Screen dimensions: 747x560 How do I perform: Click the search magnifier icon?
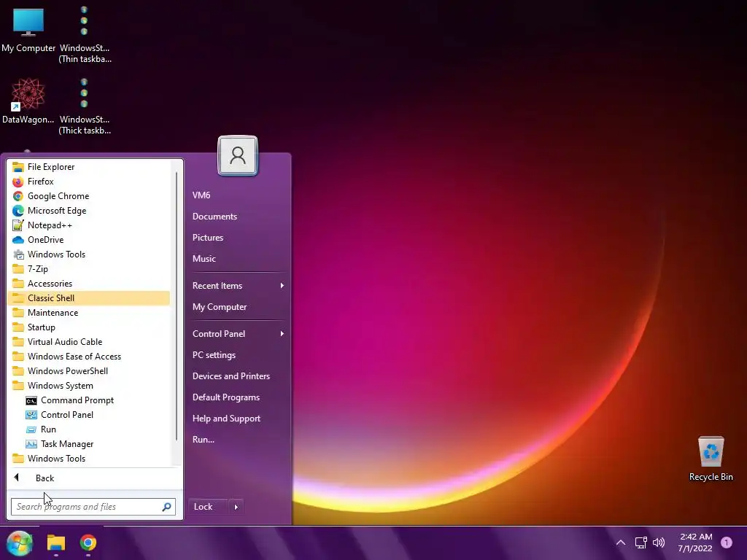pos(167,507)
